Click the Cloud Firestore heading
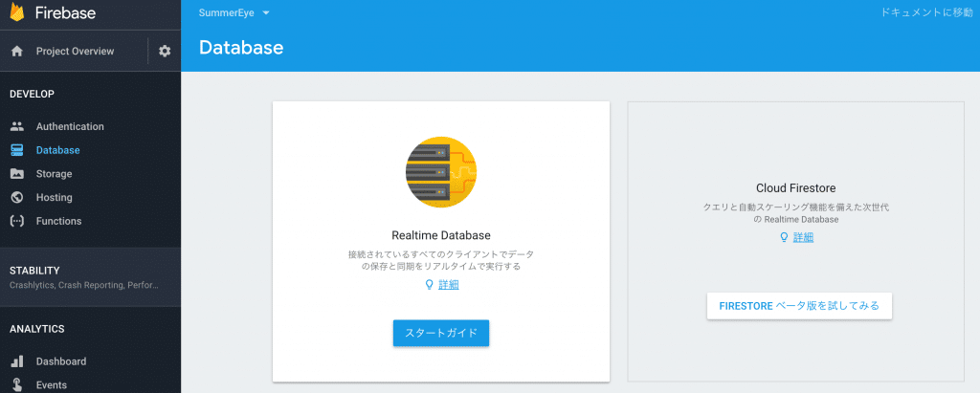The image size is (980, 393). [795, 188]
